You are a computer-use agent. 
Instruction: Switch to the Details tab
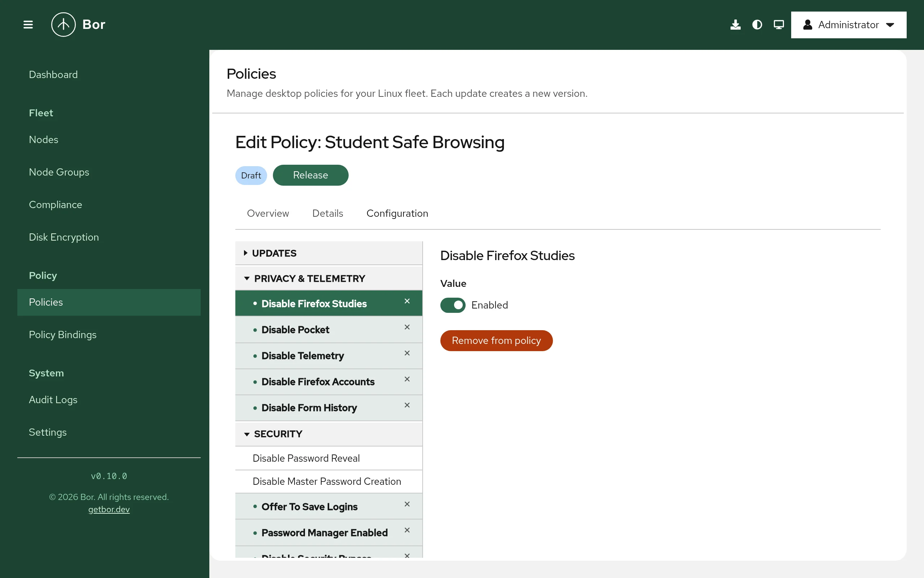pos(328,213)
